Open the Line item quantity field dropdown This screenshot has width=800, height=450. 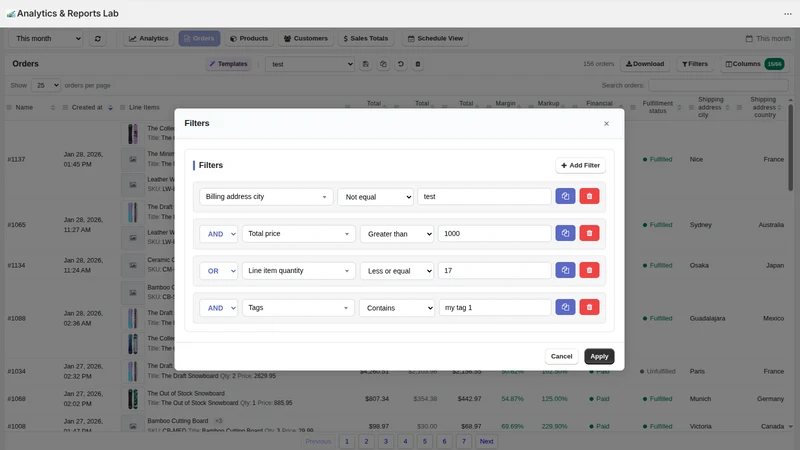[x=298, y=270]
